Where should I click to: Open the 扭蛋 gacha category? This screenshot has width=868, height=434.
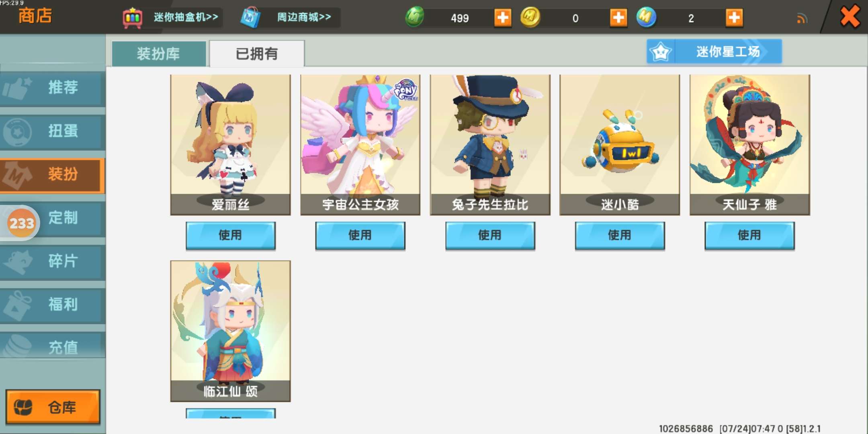tap(53, 131)
